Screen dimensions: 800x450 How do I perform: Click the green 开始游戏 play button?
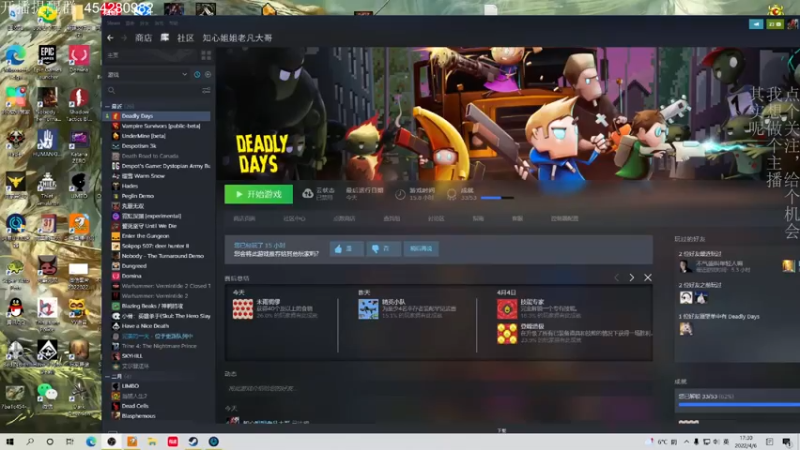click(259, 194)
